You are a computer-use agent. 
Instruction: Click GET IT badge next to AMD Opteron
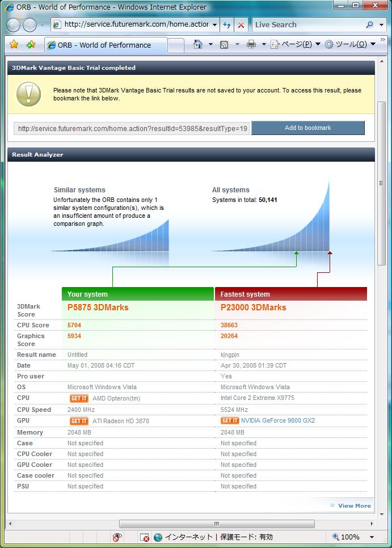pyautogui.click(x=79, y=398)
